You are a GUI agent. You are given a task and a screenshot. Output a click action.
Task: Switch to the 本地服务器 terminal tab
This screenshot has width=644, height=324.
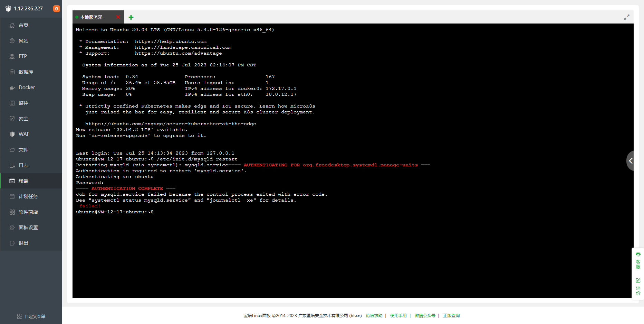[x=92, y=17]
